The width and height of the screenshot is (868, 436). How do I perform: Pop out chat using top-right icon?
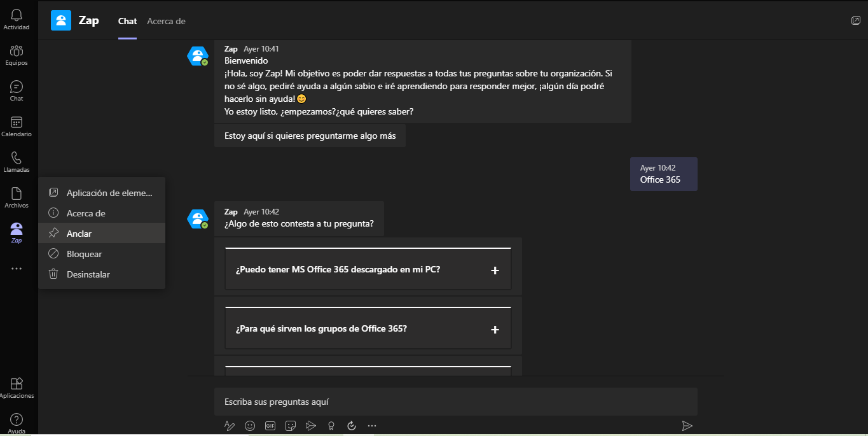tap(856, 20)
